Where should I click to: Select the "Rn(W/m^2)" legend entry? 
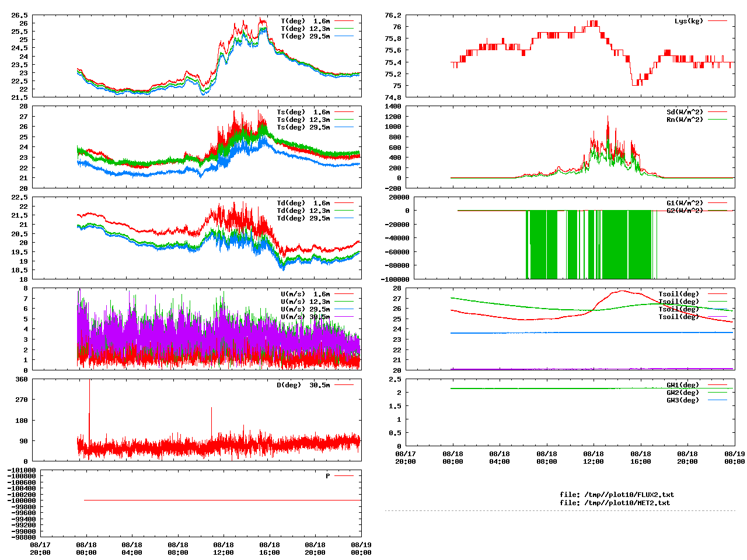(685, 120)
